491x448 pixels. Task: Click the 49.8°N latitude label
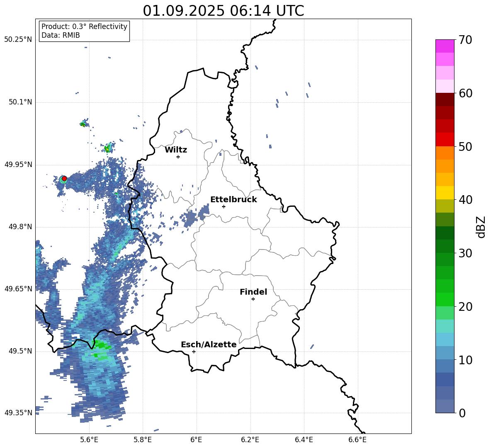coord(20,227)
